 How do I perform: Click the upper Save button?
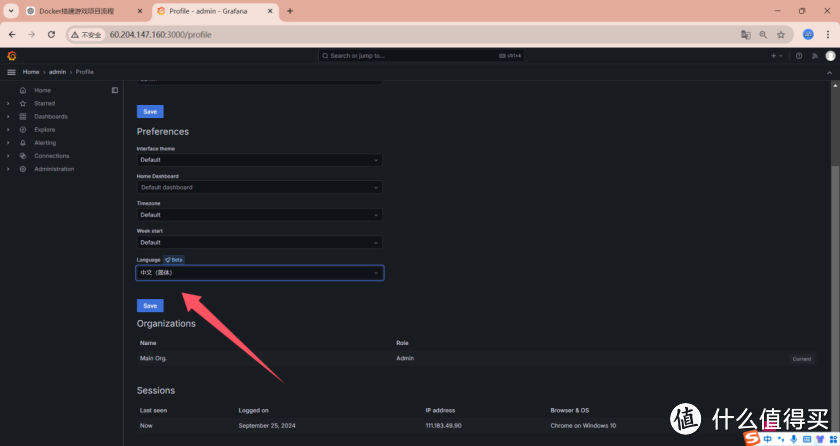[x=150, y=111]
